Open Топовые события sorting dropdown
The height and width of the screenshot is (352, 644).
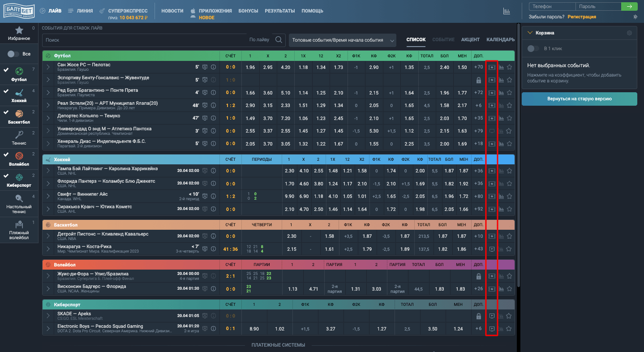[x=343, y=40]
